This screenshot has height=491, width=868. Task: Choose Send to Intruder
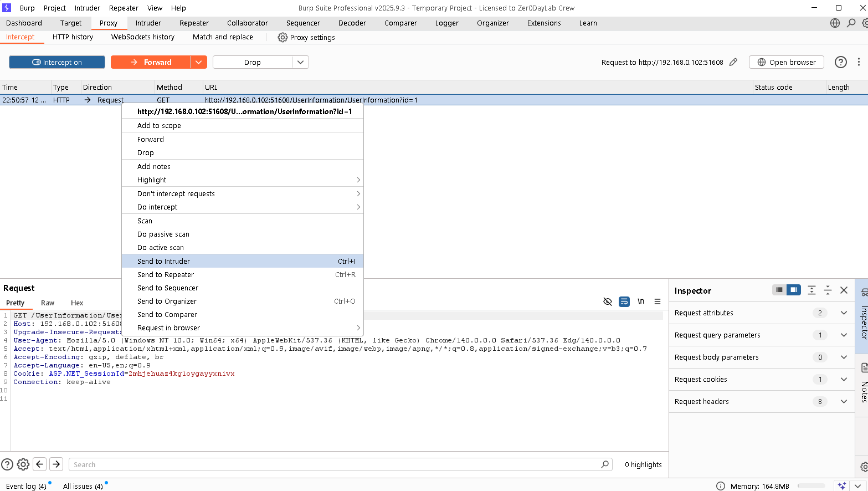coord(243,261)
